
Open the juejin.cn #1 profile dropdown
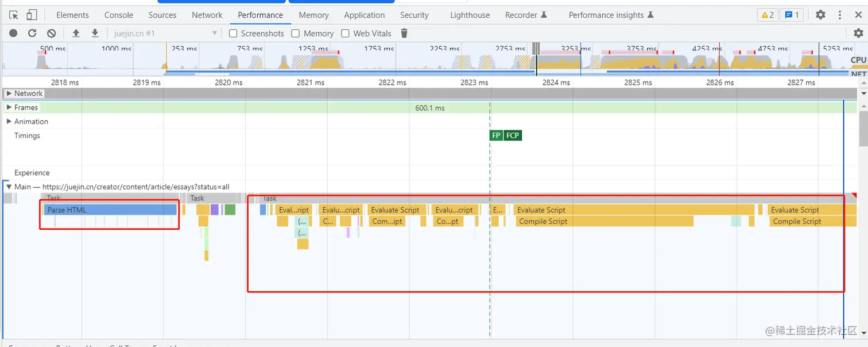coord(165,33)
